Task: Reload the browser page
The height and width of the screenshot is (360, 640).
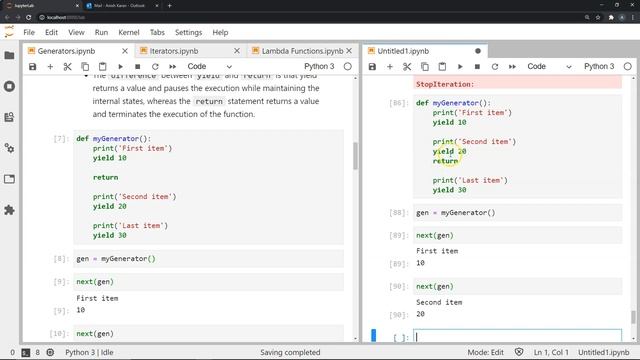Action: [x=29, y=18]
